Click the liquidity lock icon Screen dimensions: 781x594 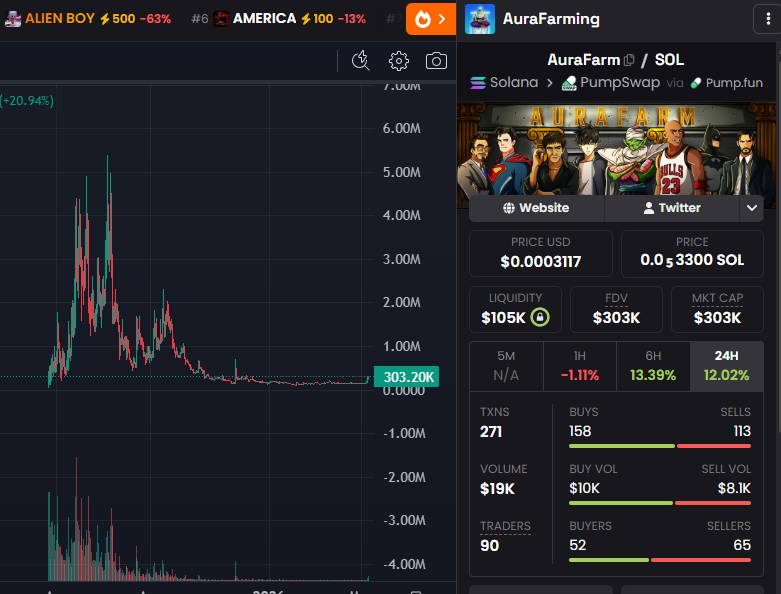coord(540,317)
